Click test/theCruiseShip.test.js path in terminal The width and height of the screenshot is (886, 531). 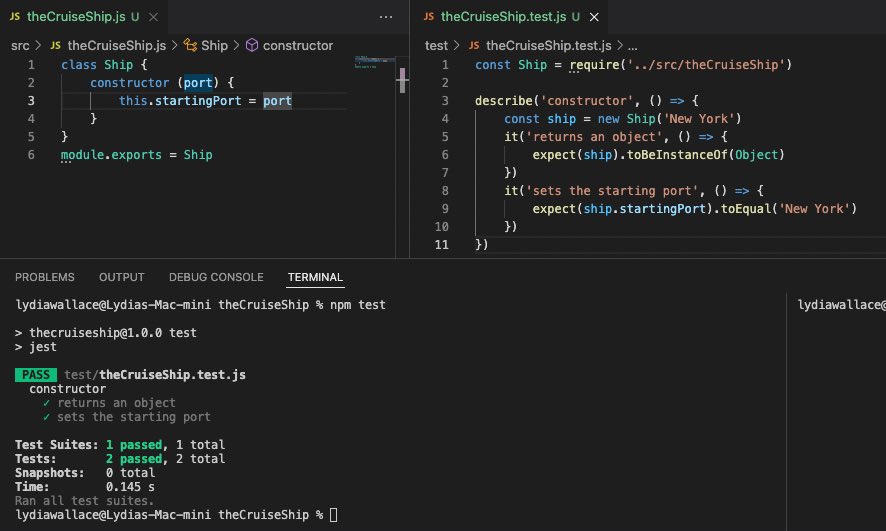click(155, 375)
